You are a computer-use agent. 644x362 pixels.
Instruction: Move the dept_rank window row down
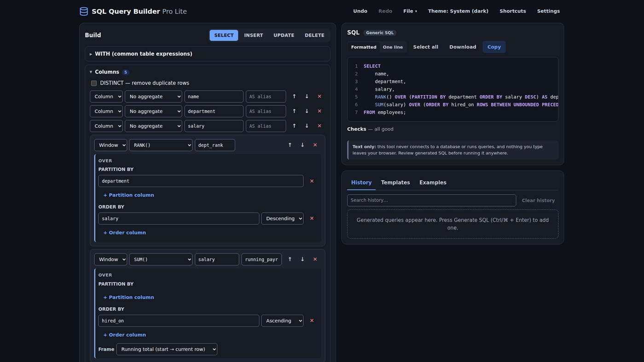click(302, 145)
